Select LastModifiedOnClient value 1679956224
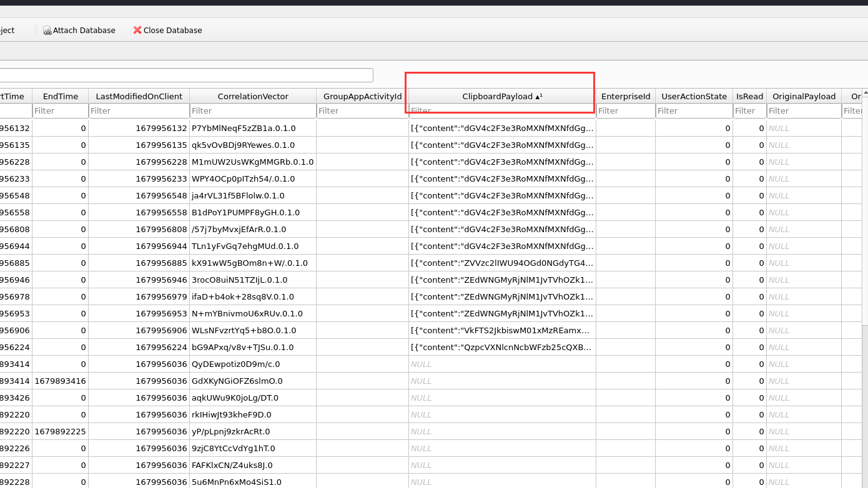This screenshot has width=868, height=488. (x=139, y=347)
